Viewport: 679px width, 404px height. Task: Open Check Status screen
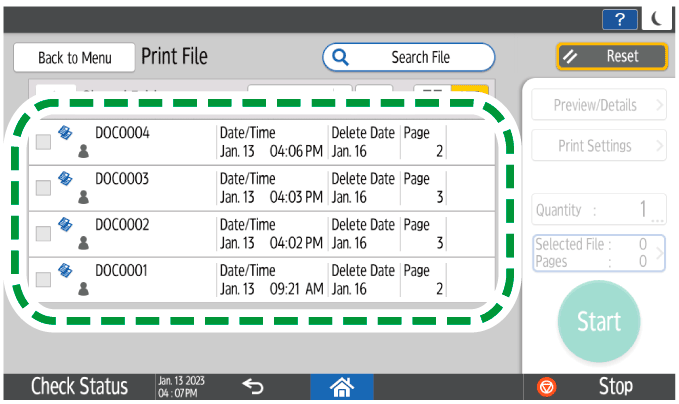pyautogui.click(x=79, y=387)
